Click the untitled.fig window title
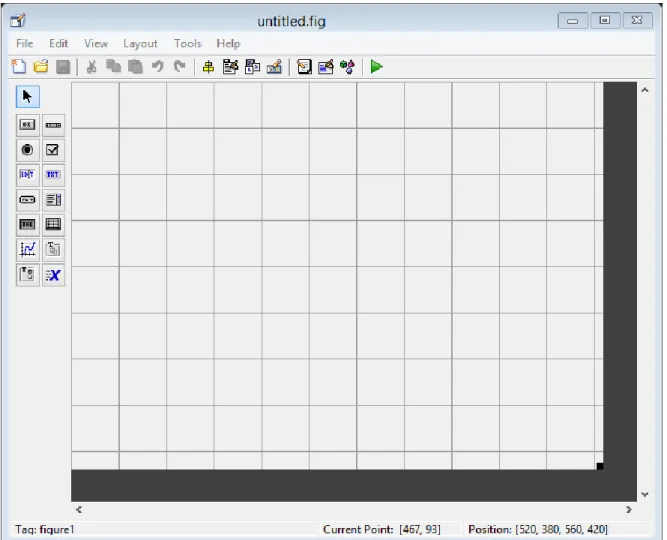Screen dimensions: 667x540 291,21
